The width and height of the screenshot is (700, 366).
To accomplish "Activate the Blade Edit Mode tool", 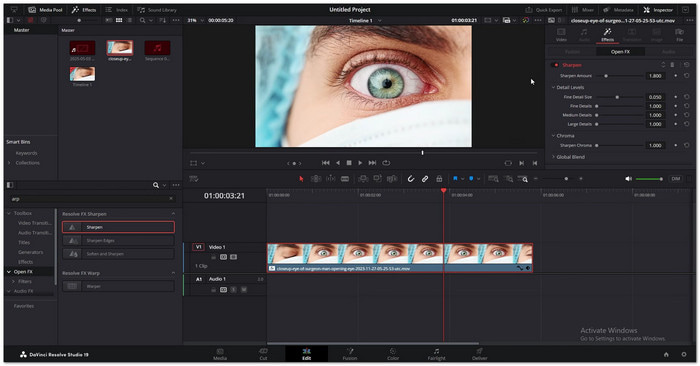I will coord(345,179).
